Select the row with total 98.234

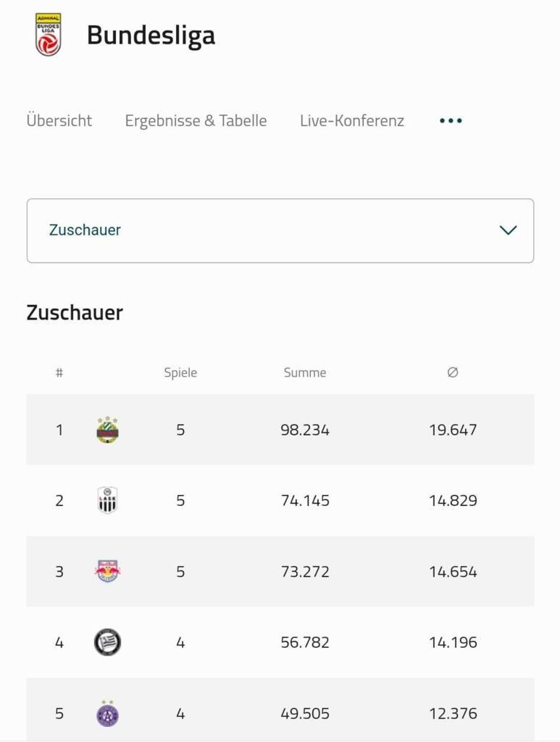pyautogui.click(x=280, y=430)
